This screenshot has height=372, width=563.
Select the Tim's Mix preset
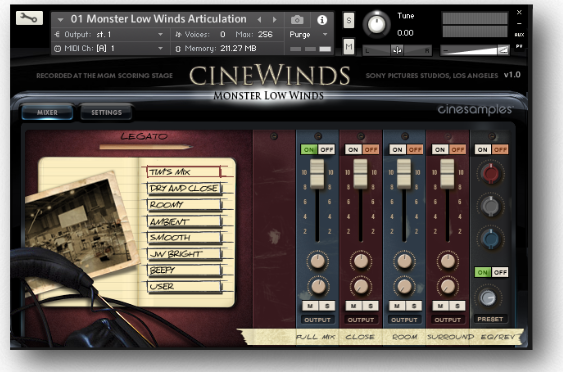click(184, 172)
